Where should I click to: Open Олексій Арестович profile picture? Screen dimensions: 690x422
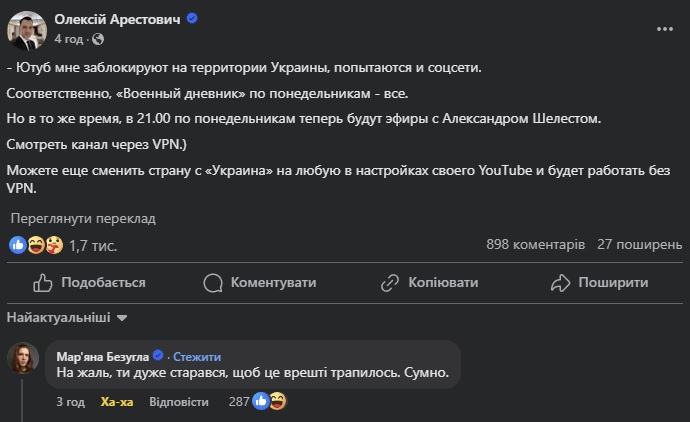point(27,31)
